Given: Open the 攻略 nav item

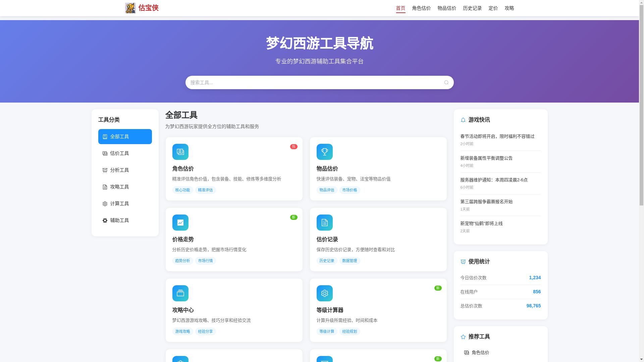Looking at the screenshot, I should pyautogui.click(x=509, y=8).
